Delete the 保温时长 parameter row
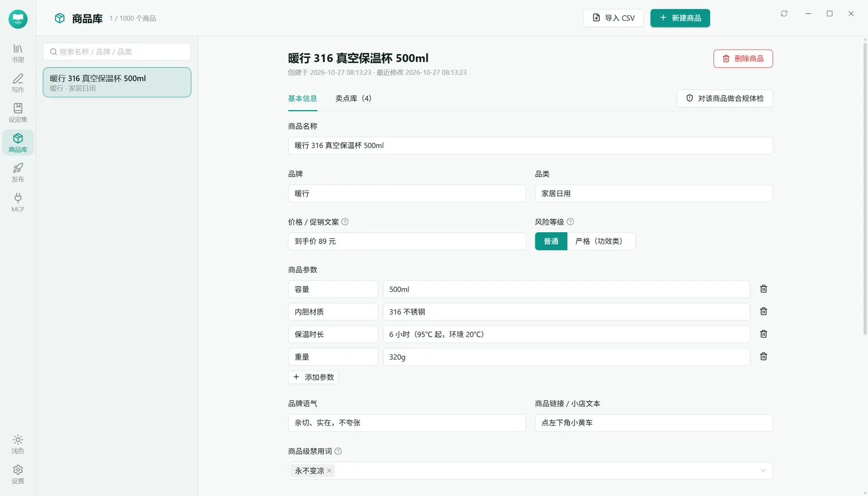 pyautogui.click(x=763, y=334)
